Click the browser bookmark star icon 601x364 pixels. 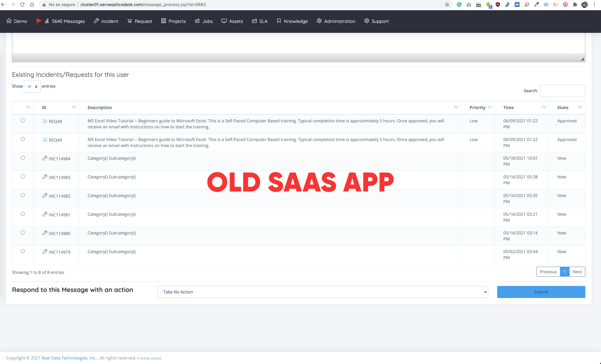(447, 5)
